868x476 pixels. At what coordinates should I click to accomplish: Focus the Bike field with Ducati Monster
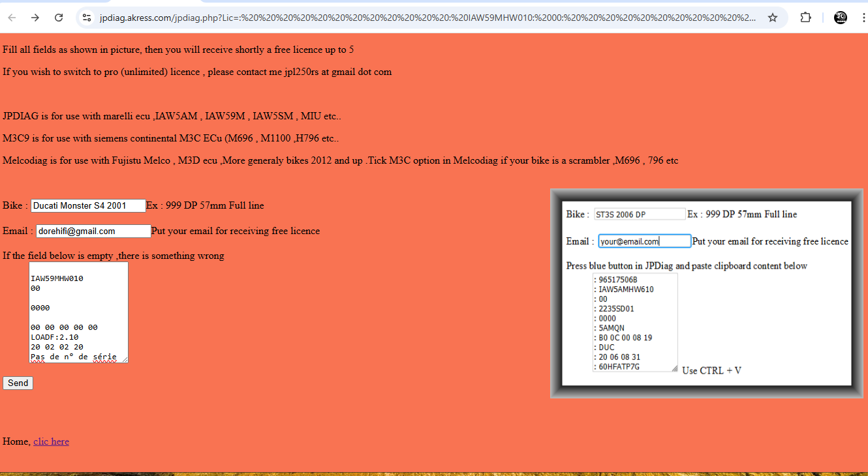tap(88, 206)
